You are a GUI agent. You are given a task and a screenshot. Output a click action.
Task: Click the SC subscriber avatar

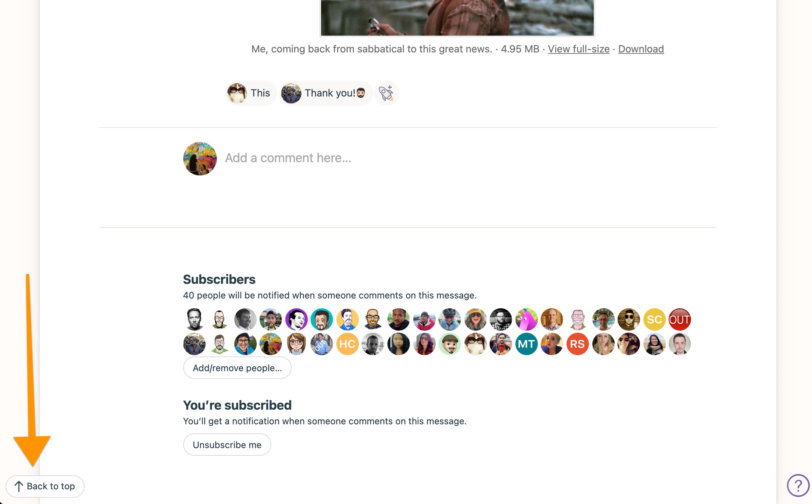pyautogui.click(x=654, y=319)
